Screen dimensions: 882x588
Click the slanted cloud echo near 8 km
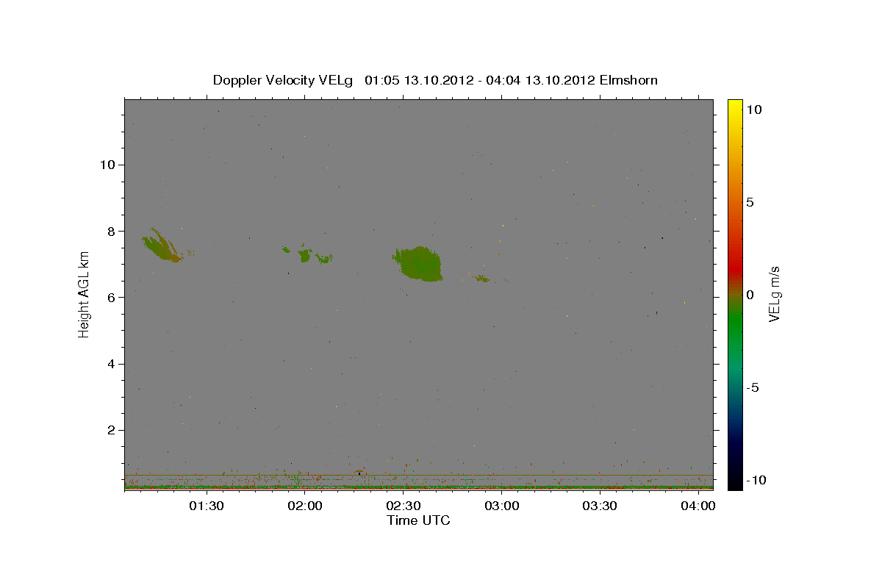[x=162, y=245]
